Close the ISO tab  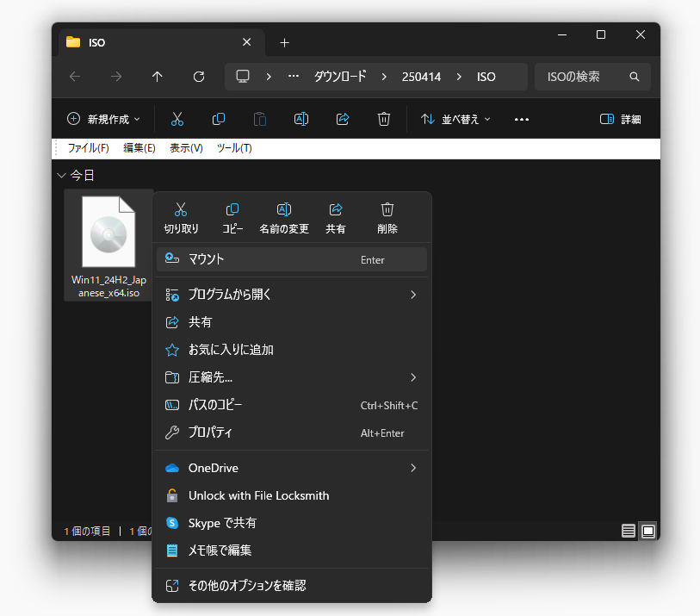coord(246,42)
